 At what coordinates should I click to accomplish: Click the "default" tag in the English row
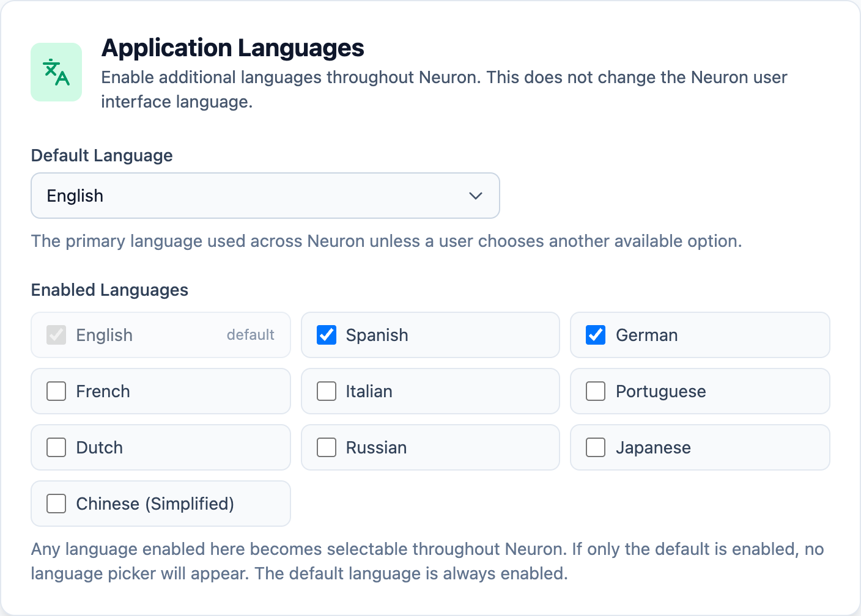coord(251,335)
